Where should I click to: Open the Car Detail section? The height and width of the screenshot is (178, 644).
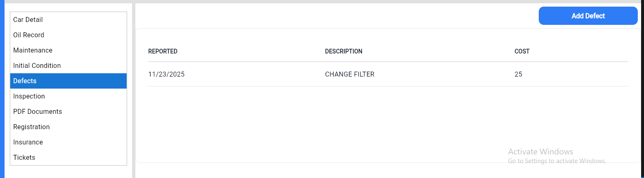pos(28,20)
